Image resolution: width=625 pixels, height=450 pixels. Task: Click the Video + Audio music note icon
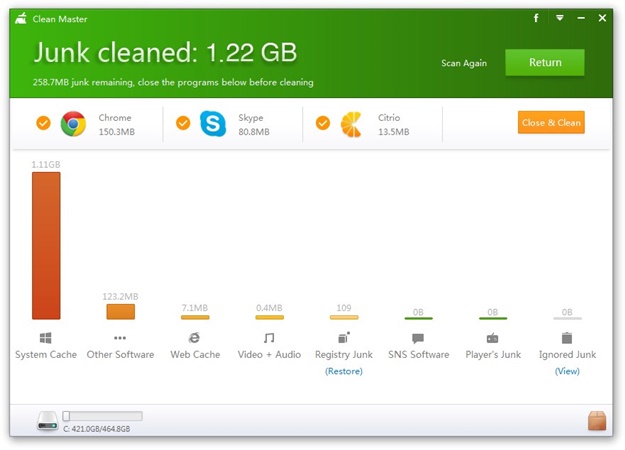point(269,338)
